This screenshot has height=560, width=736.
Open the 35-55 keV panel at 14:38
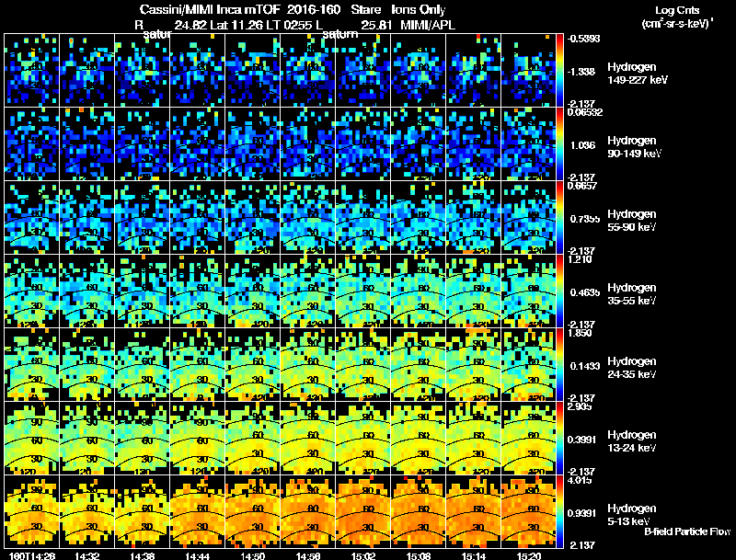(x=143, y=291)
